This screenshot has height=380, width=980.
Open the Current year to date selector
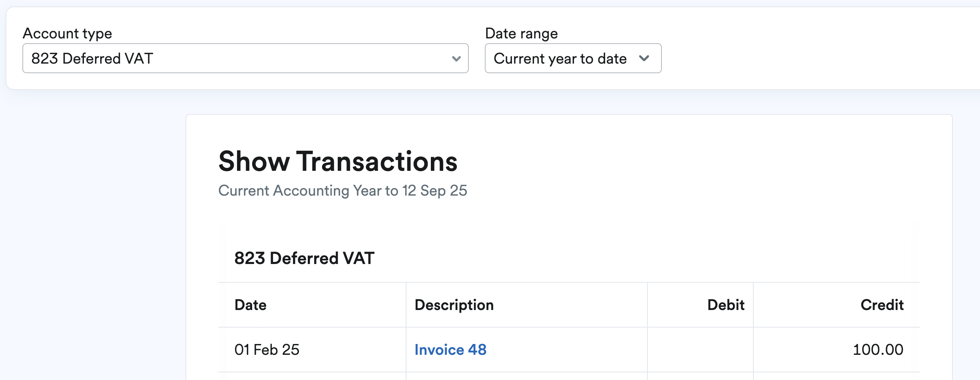click(x=572, y=59)
